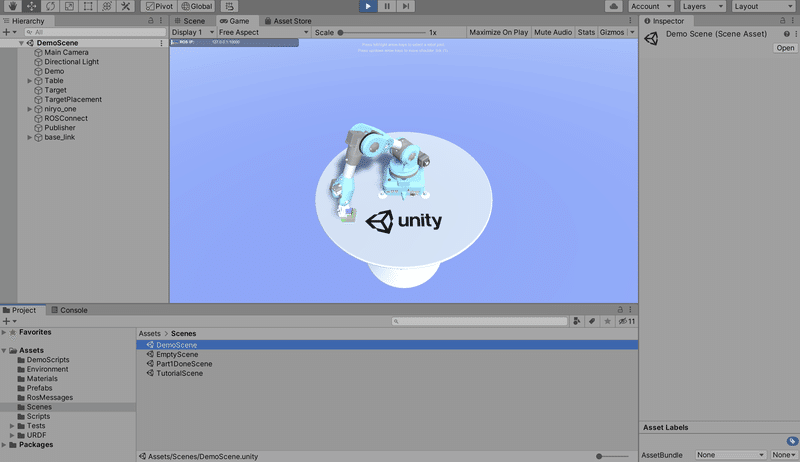Select the Scale tool

[69, 6]
